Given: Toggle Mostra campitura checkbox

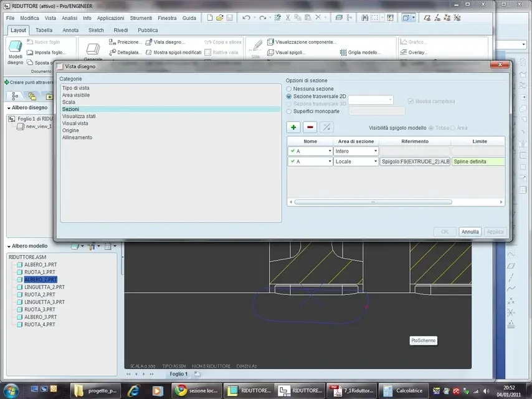Looking at the screenshot, I should tap(411, 101).
